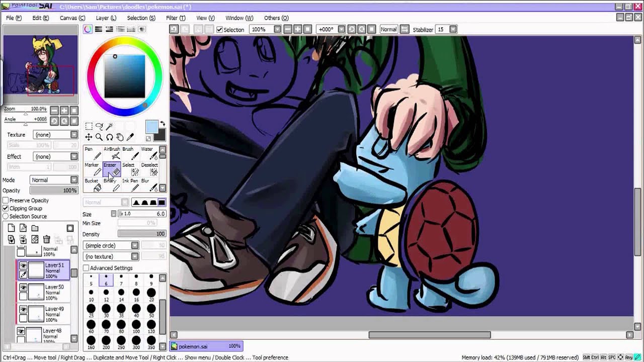This screenshot has height=362, width=644.
Task: Activate the rotate canvas tool
Action: click(x=109, y=137)
